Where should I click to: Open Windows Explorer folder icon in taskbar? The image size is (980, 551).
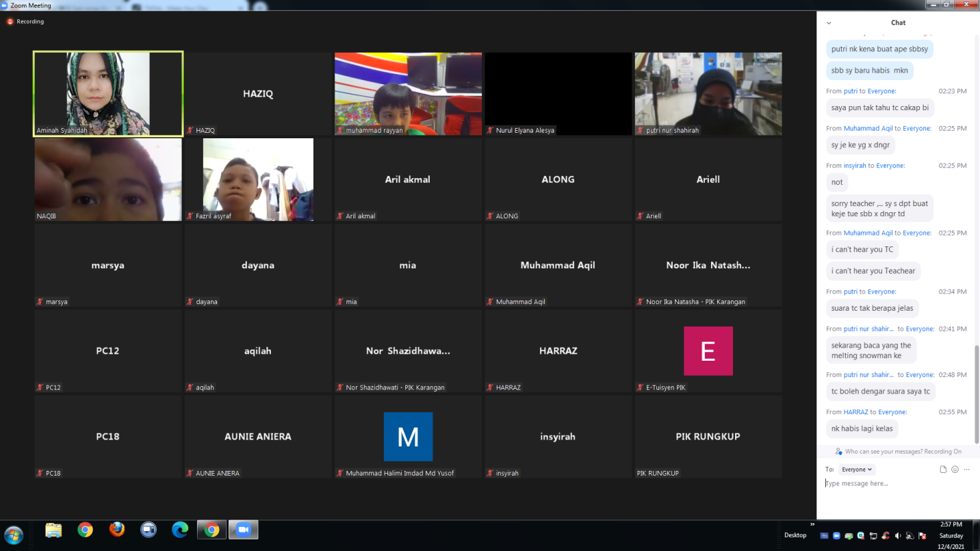(53, 530)
